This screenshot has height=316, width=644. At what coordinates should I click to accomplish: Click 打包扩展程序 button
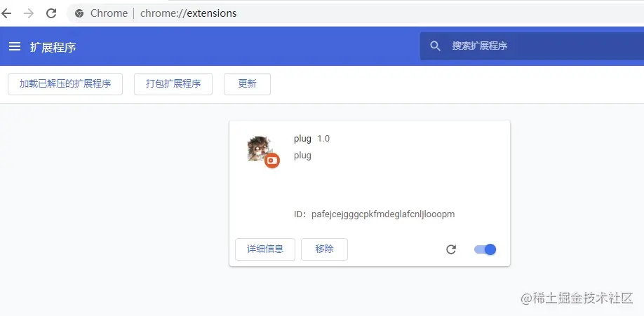point(173,84)
